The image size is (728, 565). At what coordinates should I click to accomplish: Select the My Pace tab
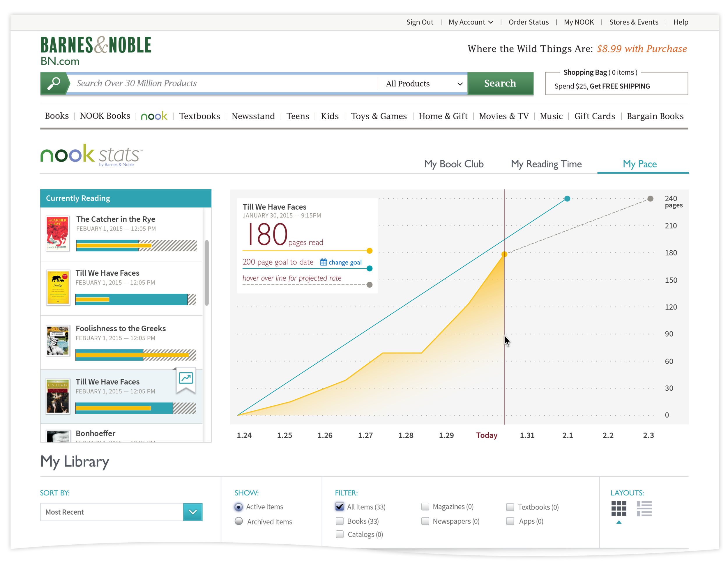pos(640,164)
